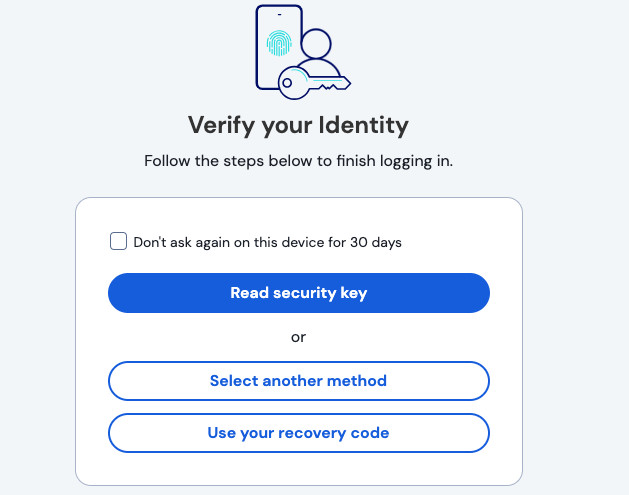Enable the Don't ask again checkbox
The image size is (629, 495).
point(118,241)
